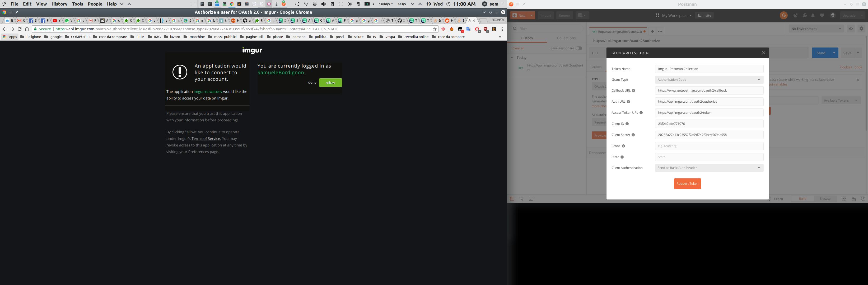
Task: Click the volume speaker icon in system tray
Action: click(324, 4)
